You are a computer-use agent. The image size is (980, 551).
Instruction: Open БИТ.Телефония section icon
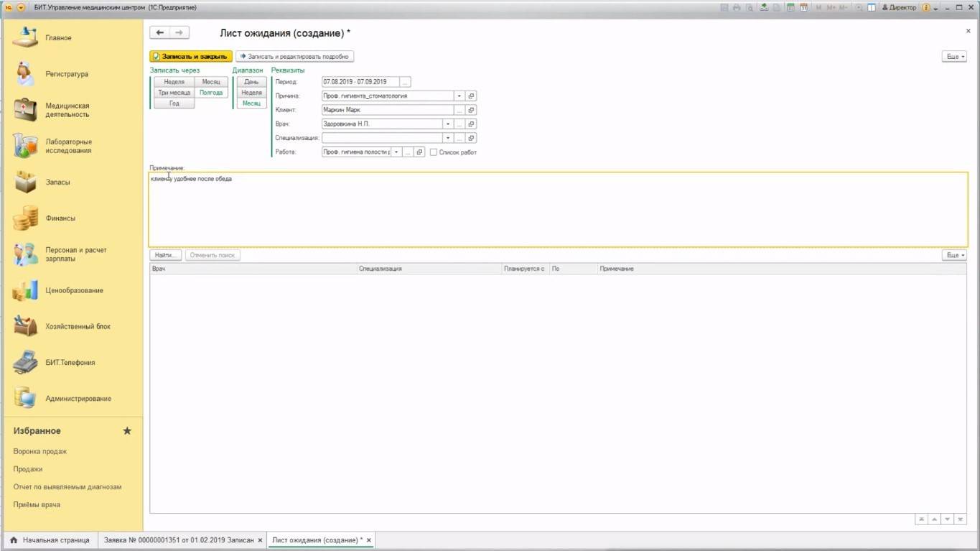click(25, 363)
